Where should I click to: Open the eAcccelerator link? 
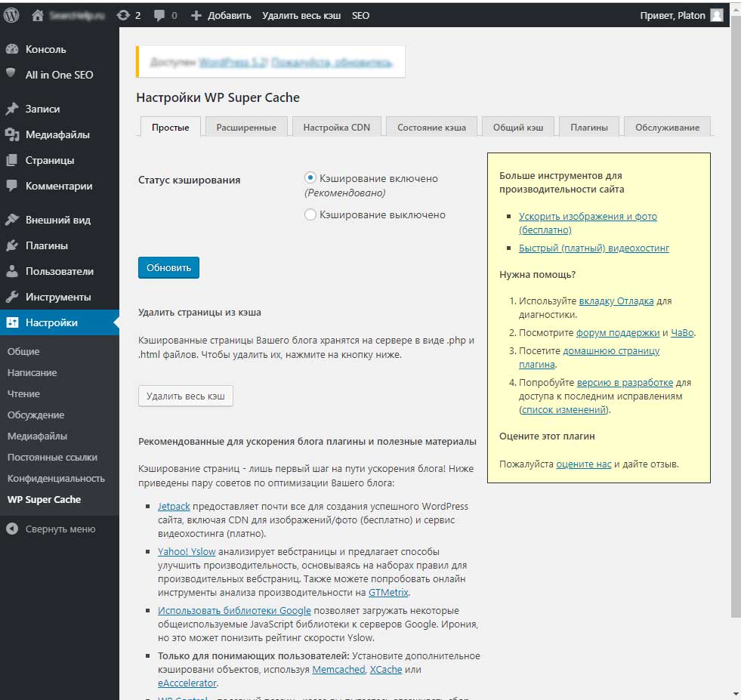(x=187, y=683)
